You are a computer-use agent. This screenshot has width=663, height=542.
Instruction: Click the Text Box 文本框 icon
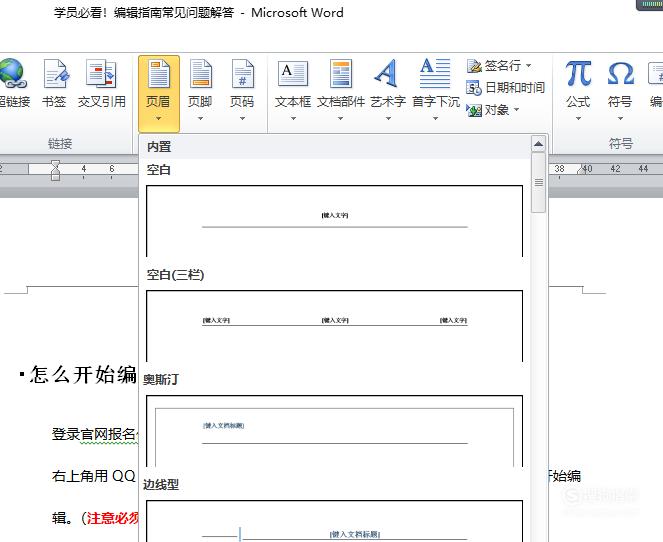click(293, 74)
